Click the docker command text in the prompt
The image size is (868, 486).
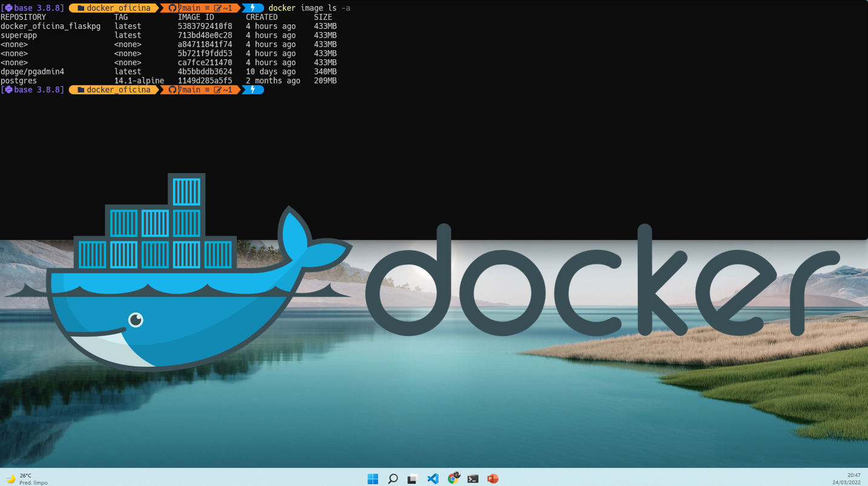click(x=282, y=7)
